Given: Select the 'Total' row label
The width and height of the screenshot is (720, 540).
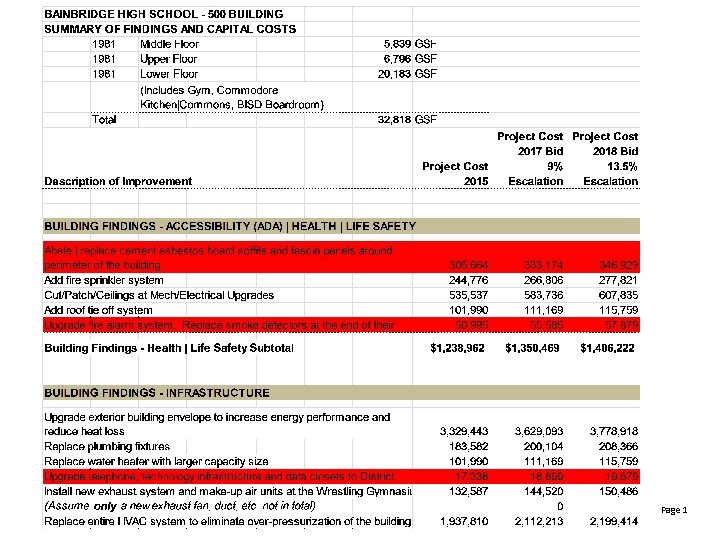Looking at the screenshot, I should coord(104,119).
